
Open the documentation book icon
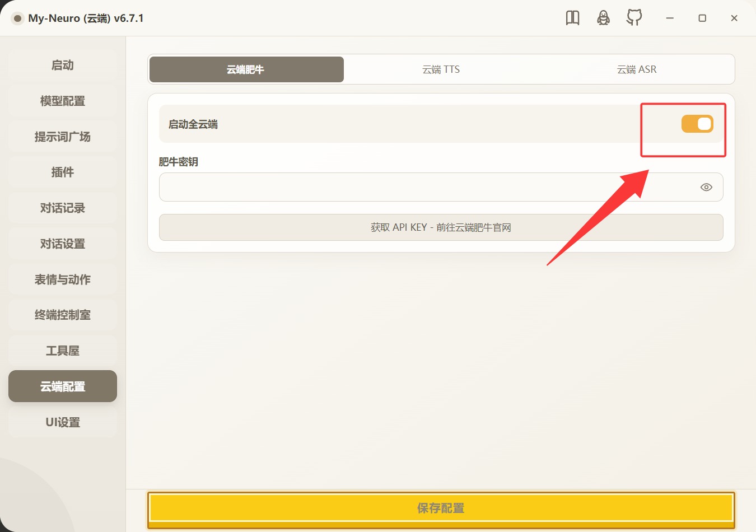(x=572, y=18)
